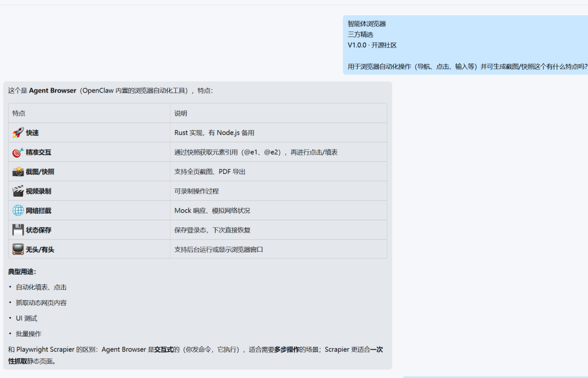Click '三方精选' in the user message
The height and width of the screenshot is (378, 588).
click(x=360, y=34)
